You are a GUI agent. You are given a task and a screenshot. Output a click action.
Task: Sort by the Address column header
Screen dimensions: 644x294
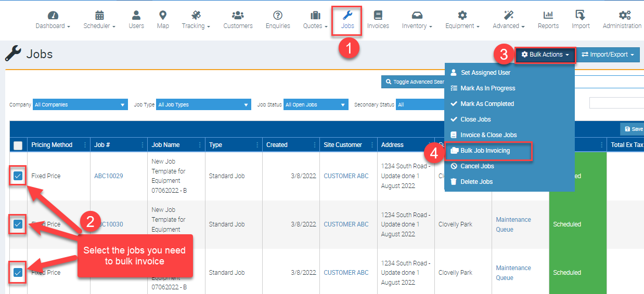pos(392,145)
